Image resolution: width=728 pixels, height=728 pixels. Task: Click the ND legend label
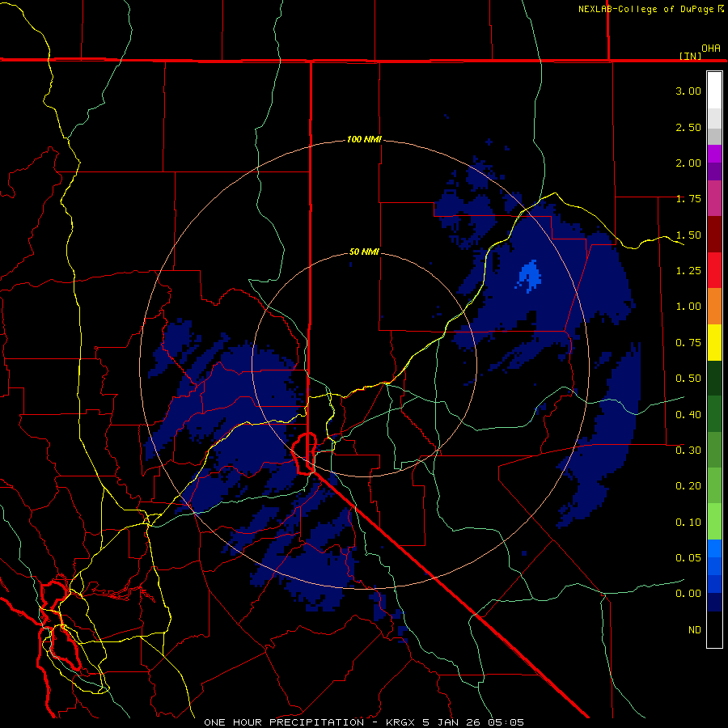(x=695, y=630)
